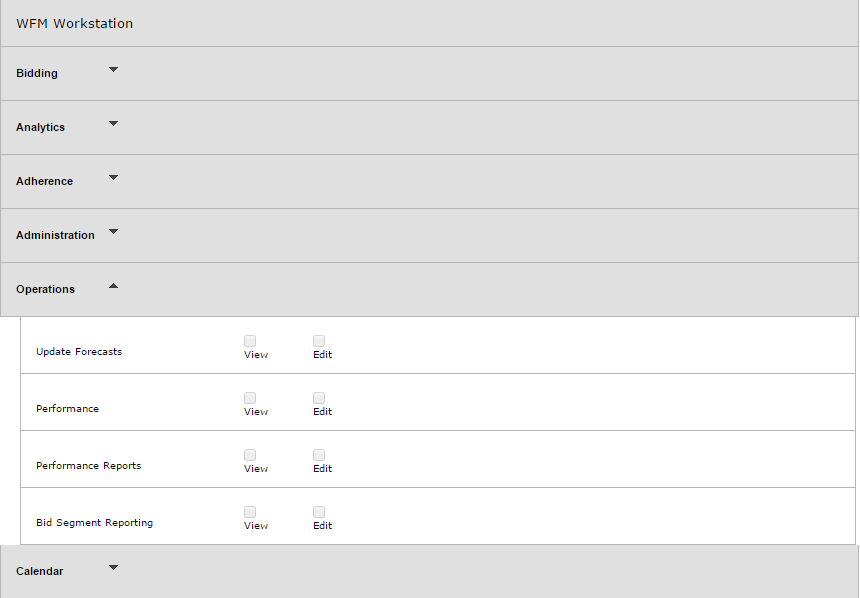Check the Performance Edit checkbox
The image size is (860, 598).
coord(319,398)
